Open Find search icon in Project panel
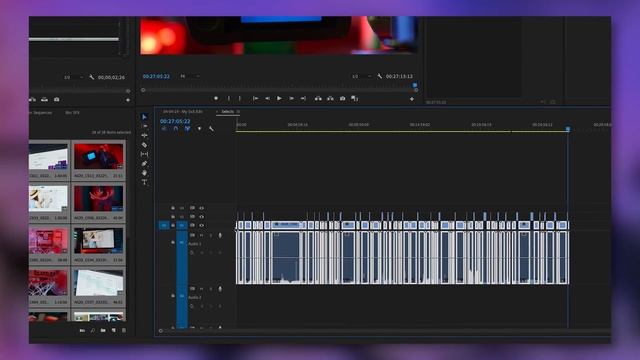The image size is (640, 360). (93, 330)
